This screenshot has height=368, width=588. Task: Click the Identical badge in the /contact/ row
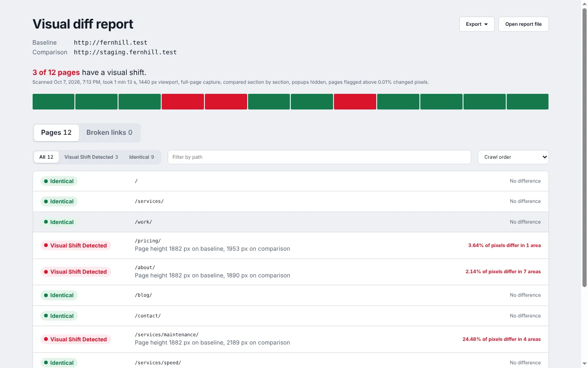[59, 316]
